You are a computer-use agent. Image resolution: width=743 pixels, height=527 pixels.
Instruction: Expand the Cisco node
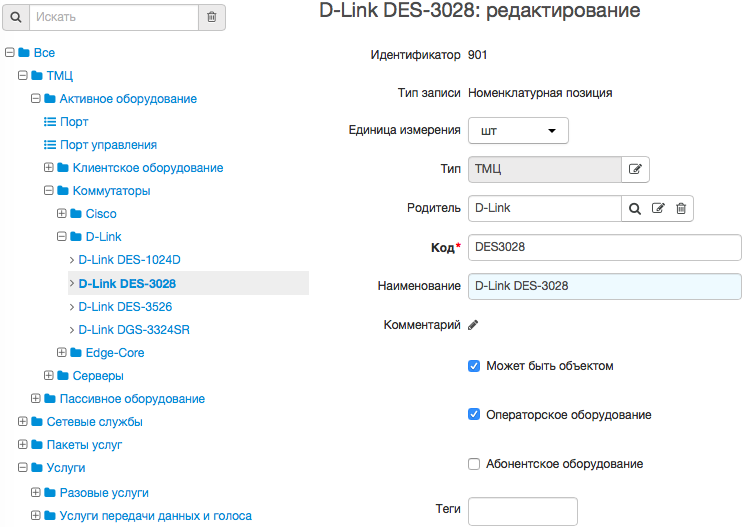pyautogui.click(x=62, y=213)
